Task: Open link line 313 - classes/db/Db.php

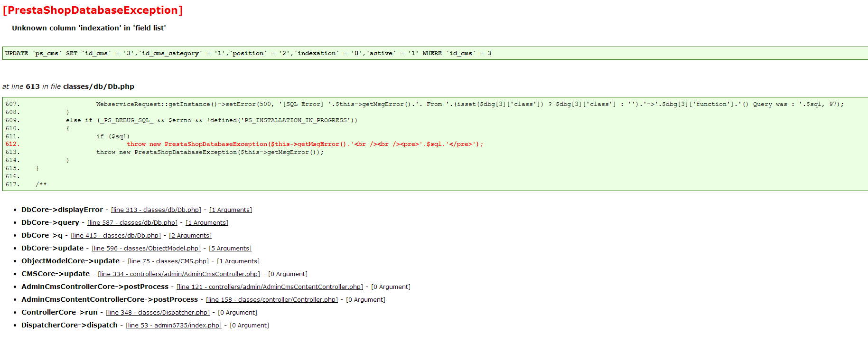Action: click(x=156, y=210)
